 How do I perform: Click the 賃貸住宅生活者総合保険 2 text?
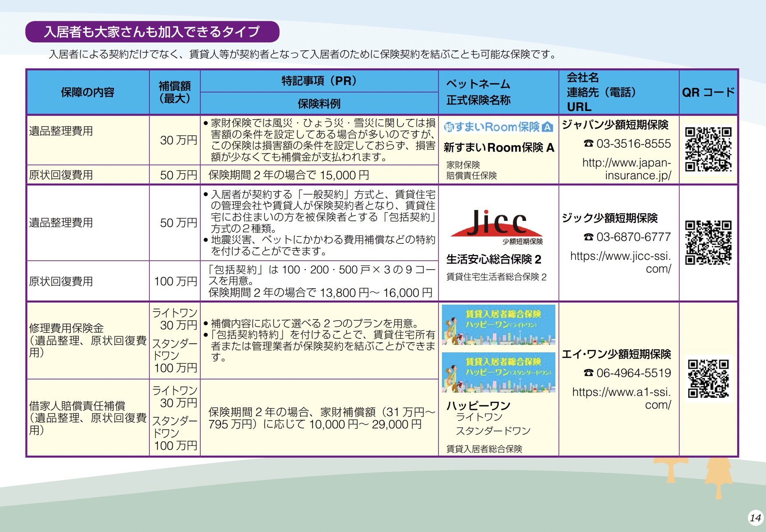(497, 277)
